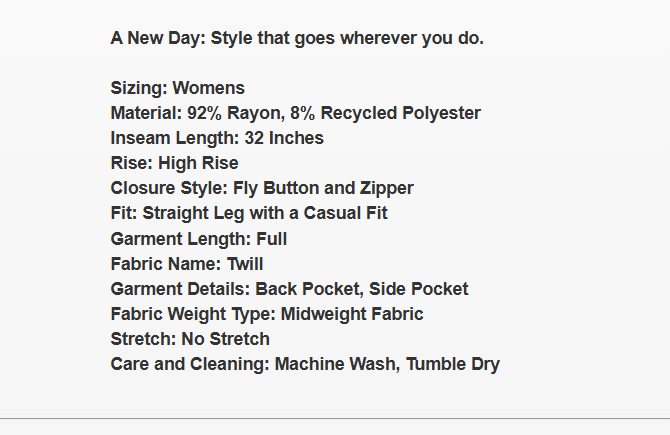Click the Rise: High Rise line
Viewport: 670px width, 435px height.
(x=174, y=163)
